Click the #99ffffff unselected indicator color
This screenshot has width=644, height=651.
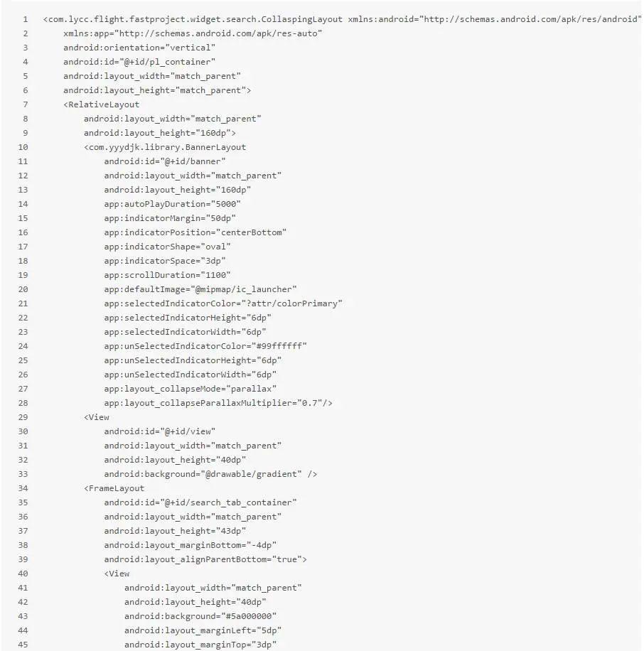click(279, 346)
